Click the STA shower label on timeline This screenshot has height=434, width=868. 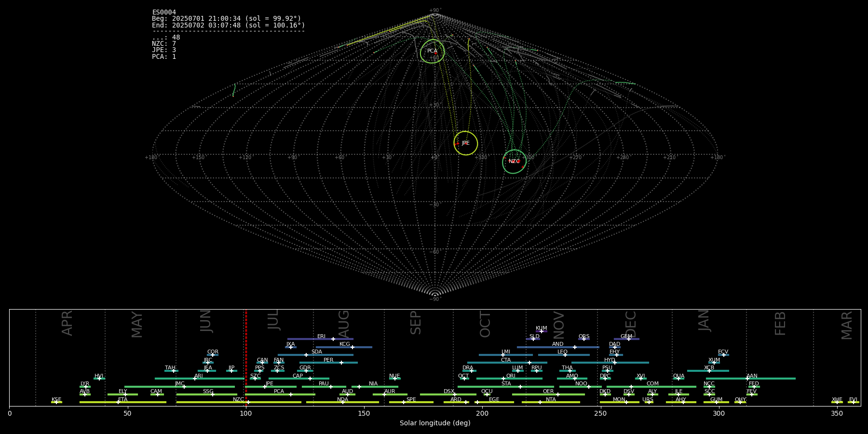[x=506, y=384]
